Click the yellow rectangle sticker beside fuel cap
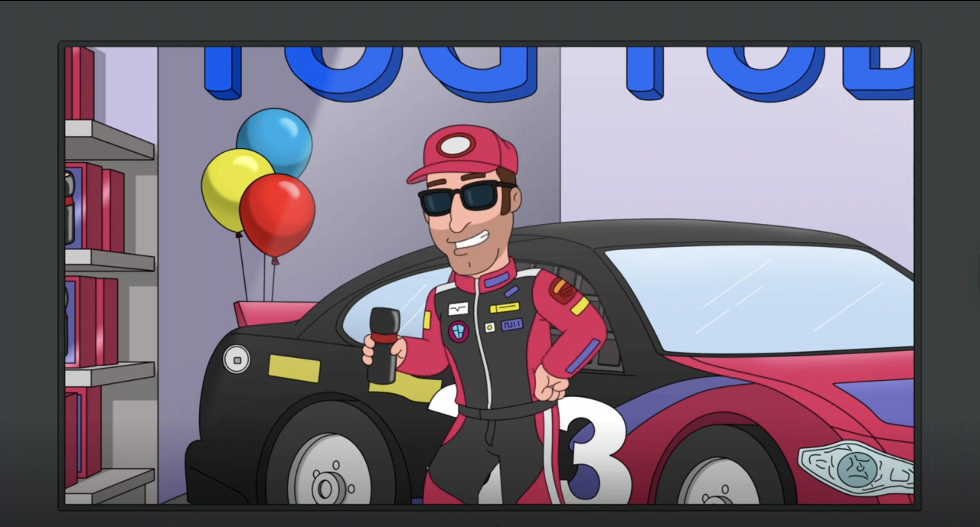This screenshot has width=980, height=527. (294, 368)
